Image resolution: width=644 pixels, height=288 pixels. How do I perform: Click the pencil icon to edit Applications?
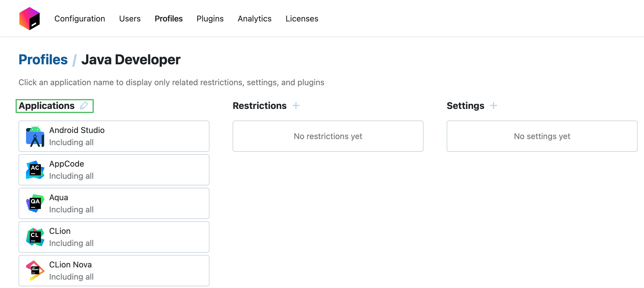84,106
